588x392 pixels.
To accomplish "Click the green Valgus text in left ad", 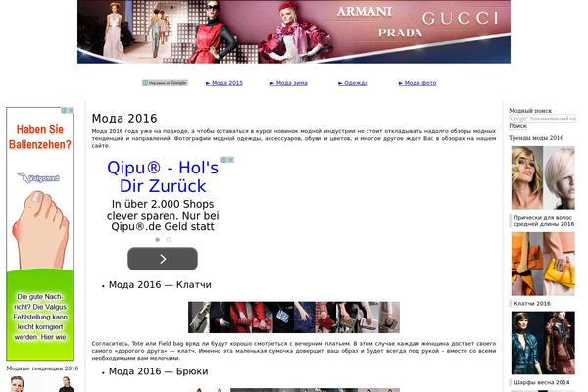I will point(40,317).
